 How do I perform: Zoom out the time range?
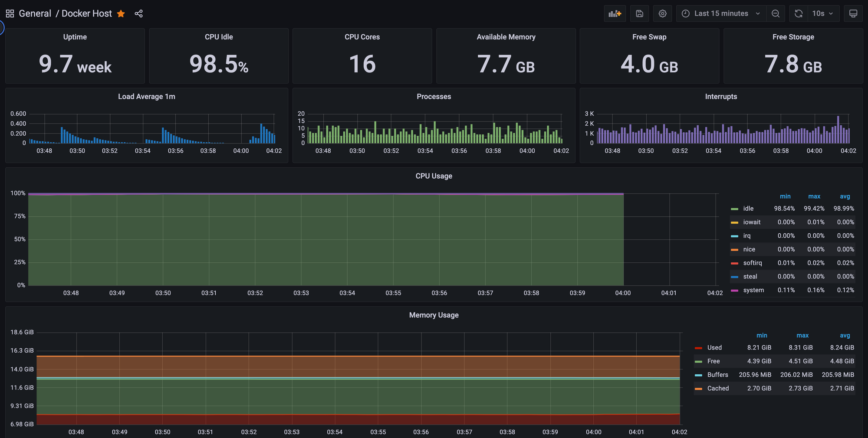click(776, 13)
